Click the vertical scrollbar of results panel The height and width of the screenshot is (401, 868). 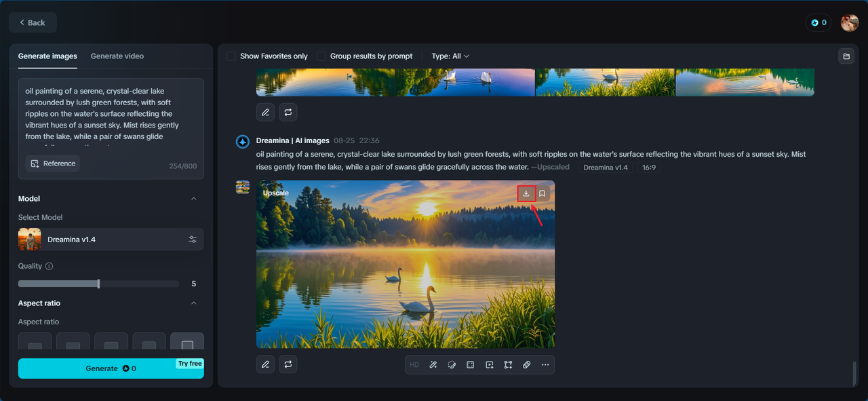click(854, 373)
